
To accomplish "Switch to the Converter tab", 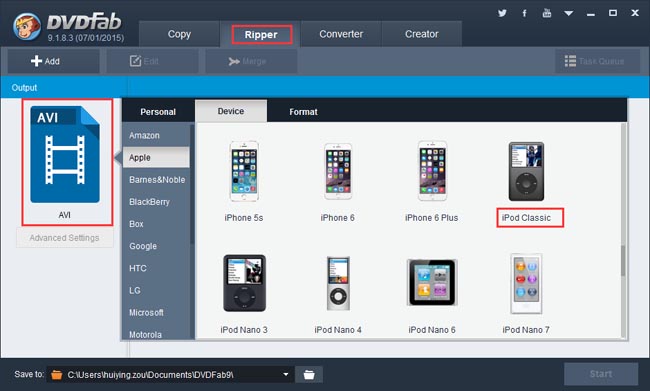I will (x=341, y=34).
